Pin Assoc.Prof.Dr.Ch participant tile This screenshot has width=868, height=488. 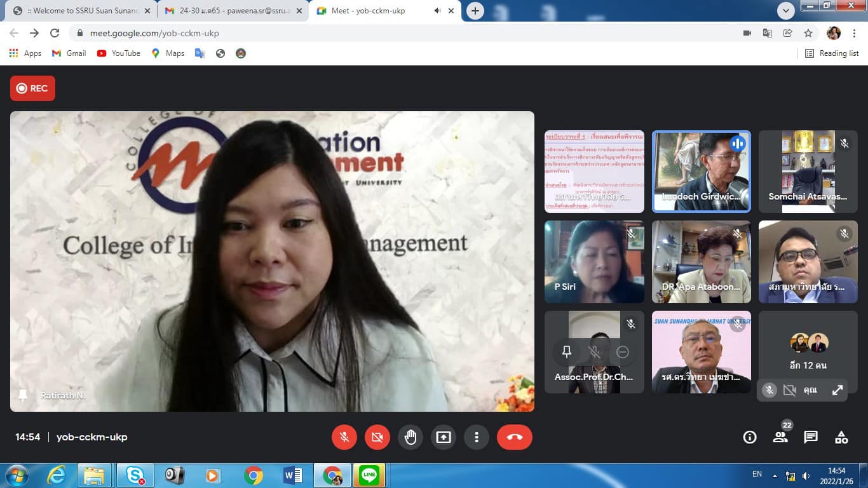coord(567,352)
